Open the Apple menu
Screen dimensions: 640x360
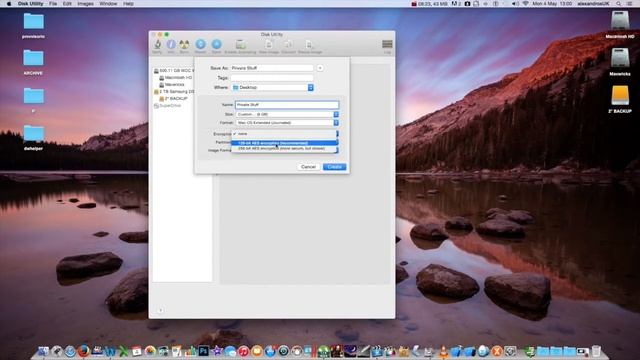pos(9,4)
